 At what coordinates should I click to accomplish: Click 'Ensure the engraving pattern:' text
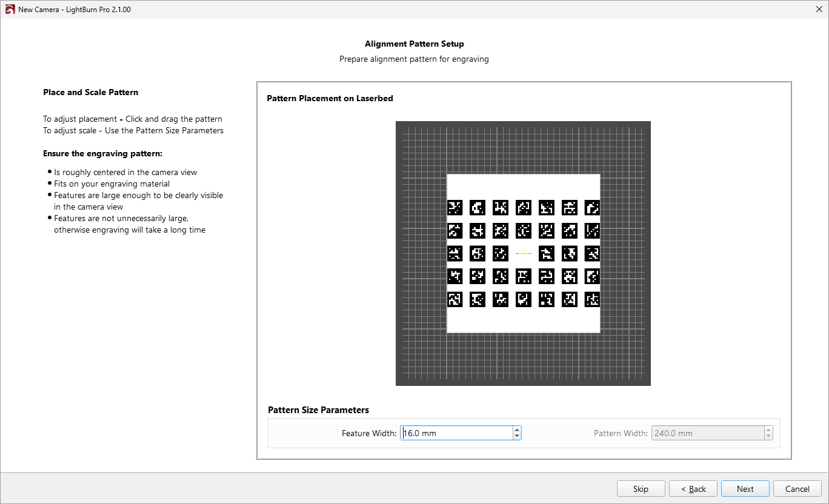click(103, 153)
